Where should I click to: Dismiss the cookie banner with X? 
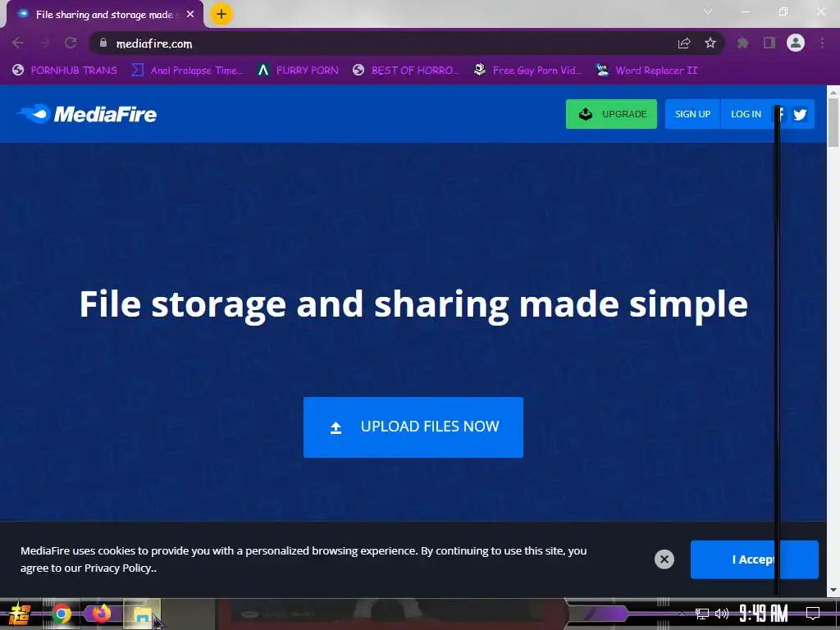[664, 559]
